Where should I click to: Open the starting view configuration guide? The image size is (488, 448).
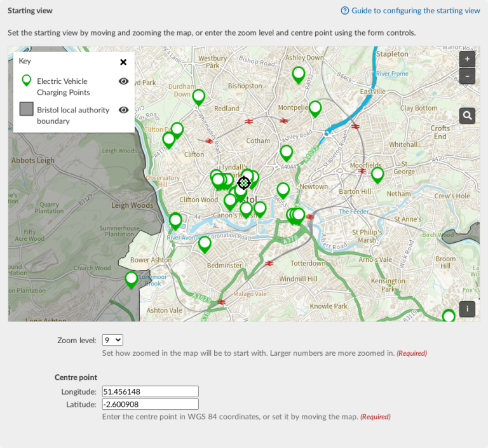410,11
